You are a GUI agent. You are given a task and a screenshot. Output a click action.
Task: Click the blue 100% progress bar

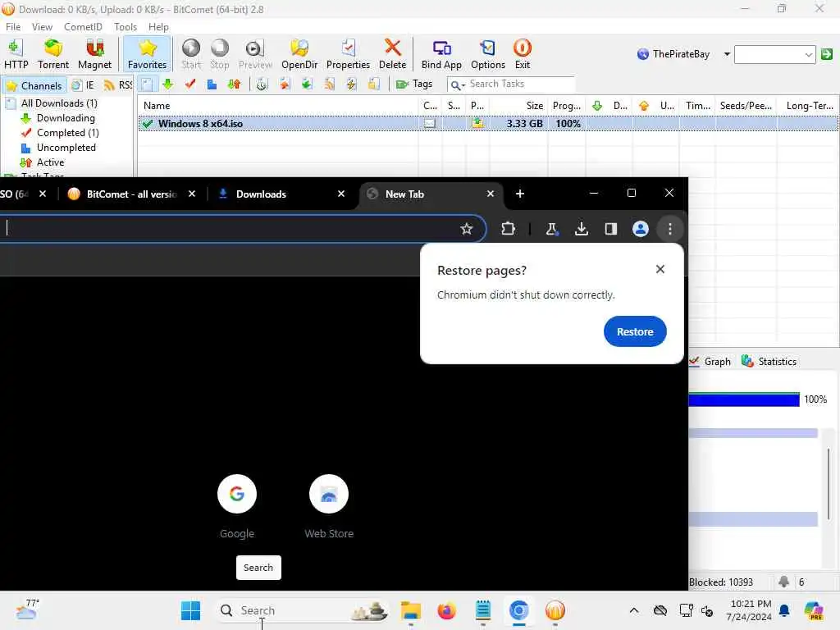click(x=743, y=399)
